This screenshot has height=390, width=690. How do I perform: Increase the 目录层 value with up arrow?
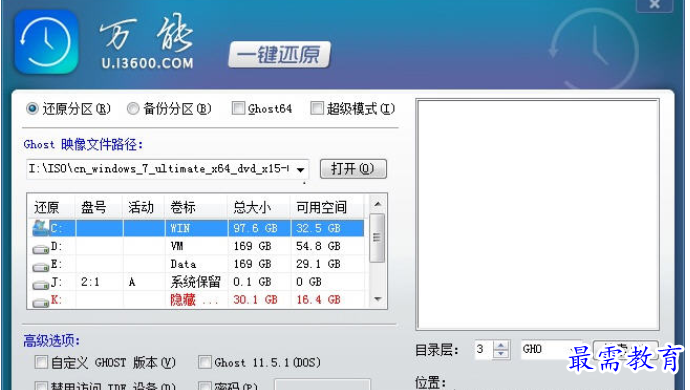pos(501,345)
